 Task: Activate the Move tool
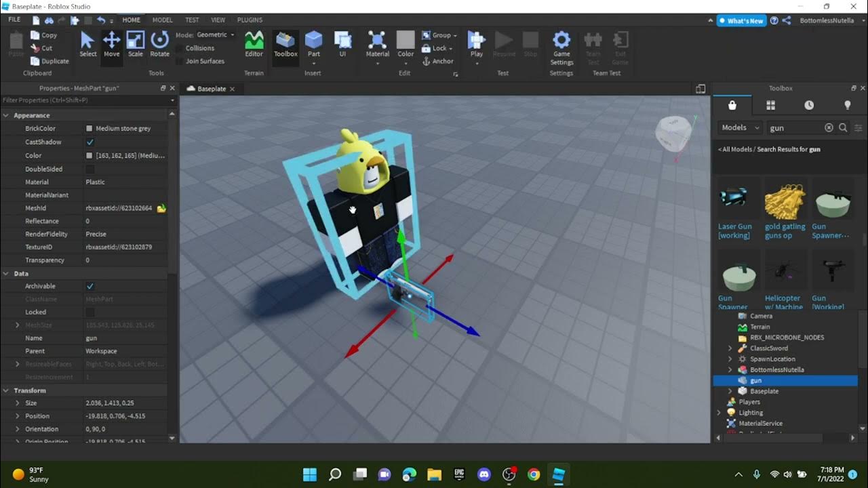click(111, 44)
